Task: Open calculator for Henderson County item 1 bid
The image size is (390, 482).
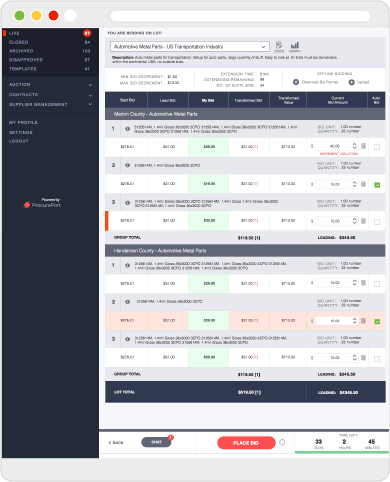Action: [363, 283]
